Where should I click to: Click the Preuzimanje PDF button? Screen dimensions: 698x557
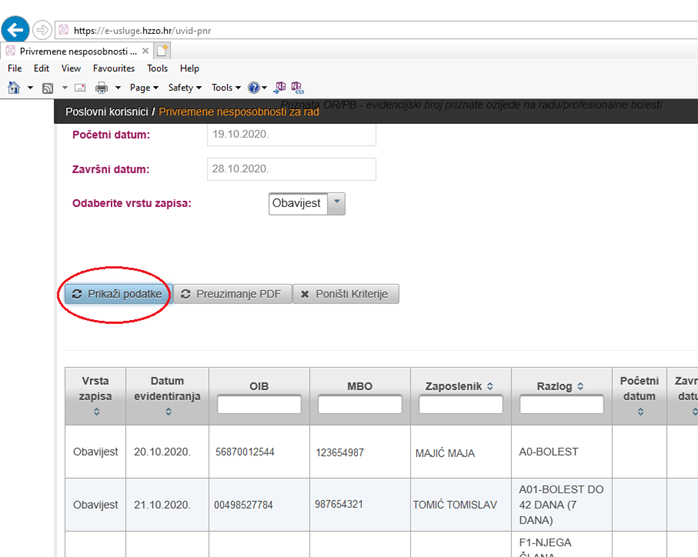(233, 294)
